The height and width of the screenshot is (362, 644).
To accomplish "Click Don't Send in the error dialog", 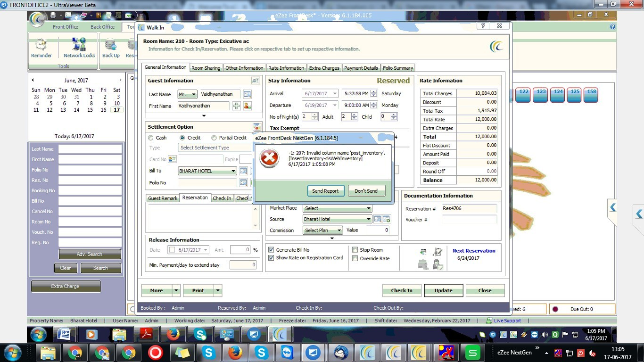I will tap(366, 191).
